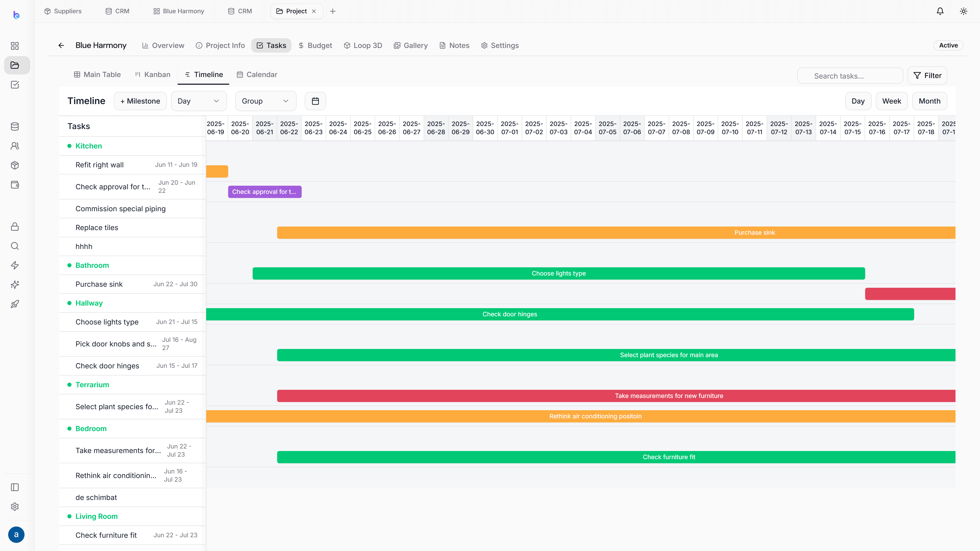Select the Day zoom button on right

tap(858, 101)
